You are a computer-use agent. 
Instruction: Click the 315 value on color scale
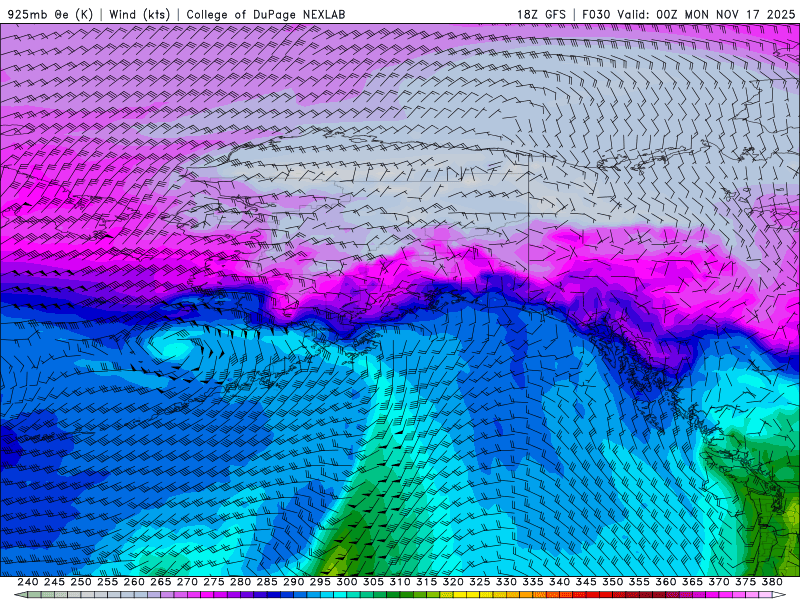tap(426, 582)
